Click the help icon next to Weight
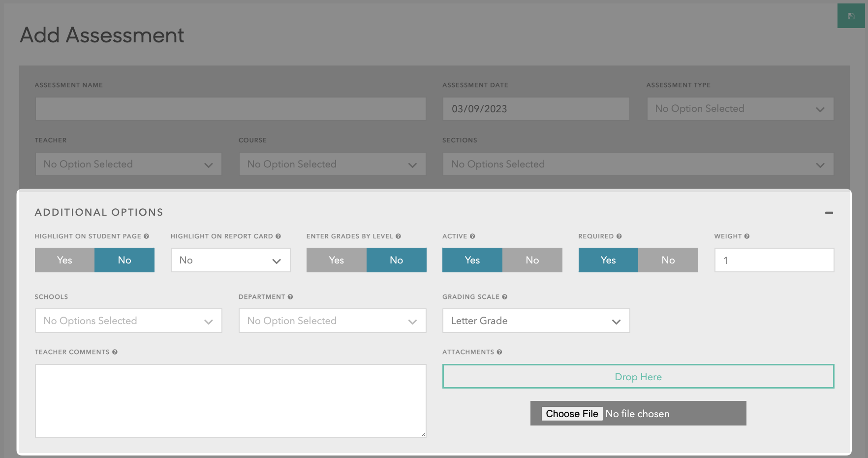The width and height of the screenshot is (868, 458). [x=747, y=236]
